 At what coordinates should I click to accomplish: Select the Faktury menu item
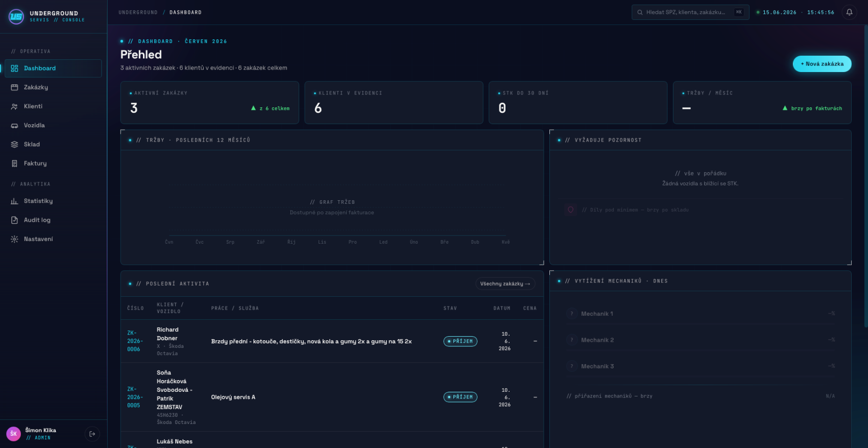click(x=53, y=163)
